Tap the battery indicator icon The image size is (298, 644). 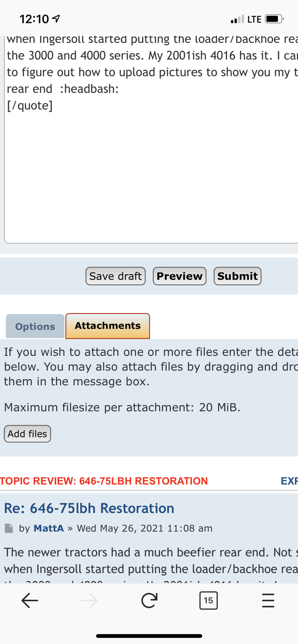(x=274, y=19)
